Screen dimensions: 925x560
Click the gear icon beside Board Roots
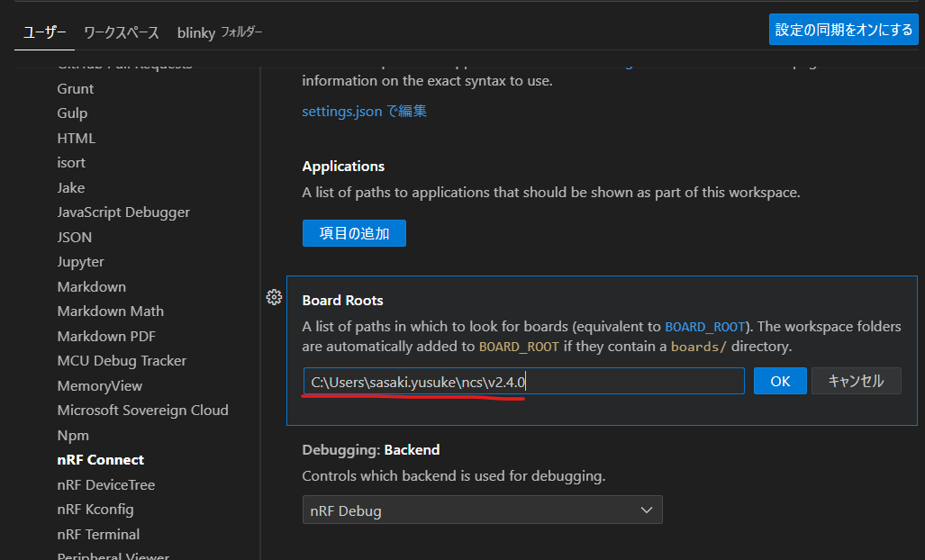coord(275,298)
